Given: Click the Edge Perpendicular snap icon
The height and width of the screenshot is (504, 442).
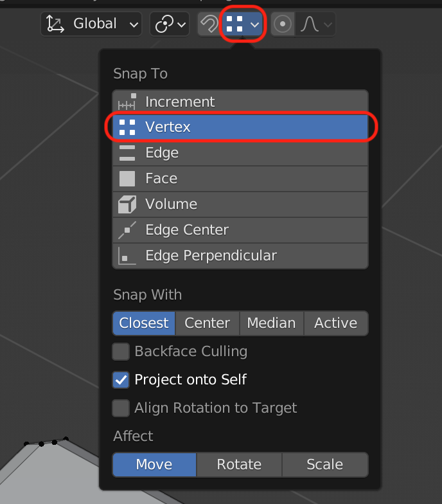Looking at the screenshot, I should point(127,256).
